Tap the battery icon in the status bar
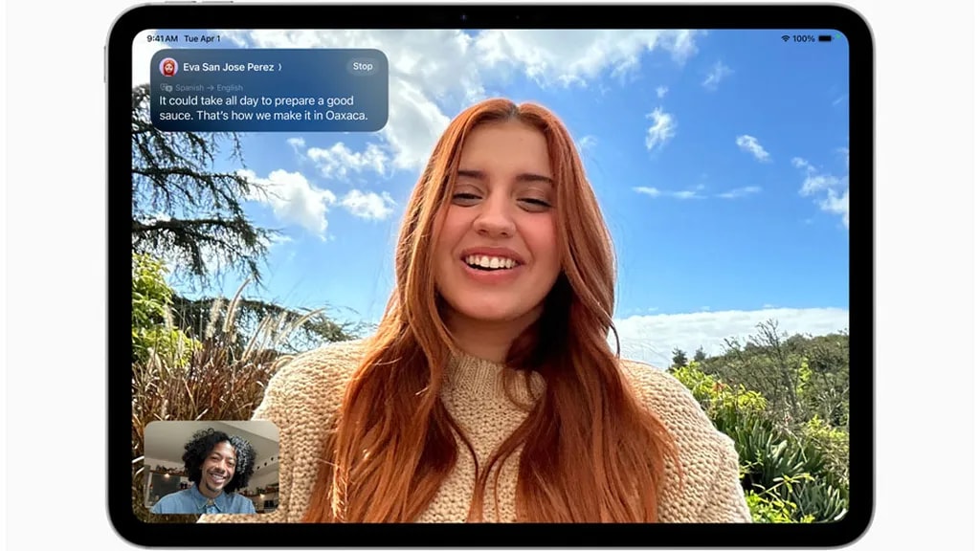 point(824,38)
